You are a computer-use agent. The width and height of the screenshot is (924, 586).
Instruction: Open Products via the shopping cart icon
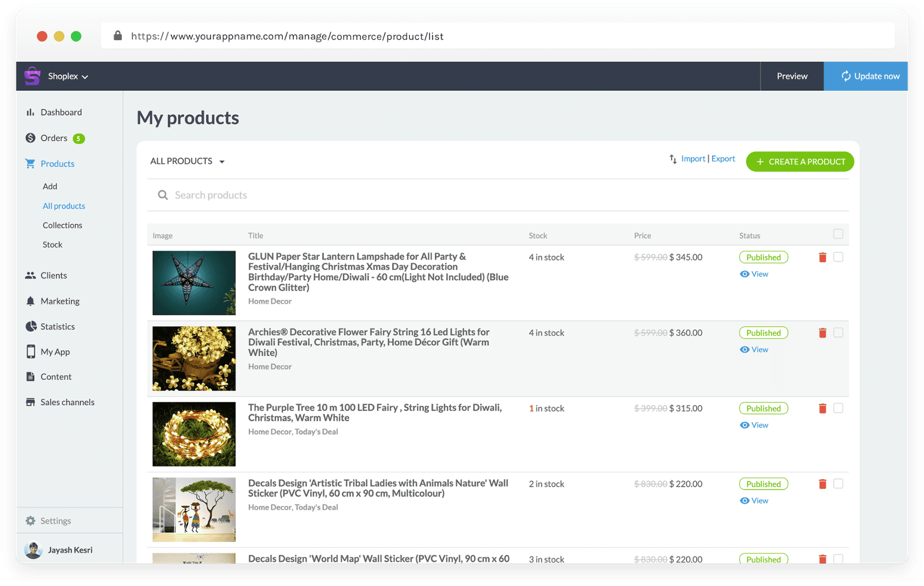31,164
